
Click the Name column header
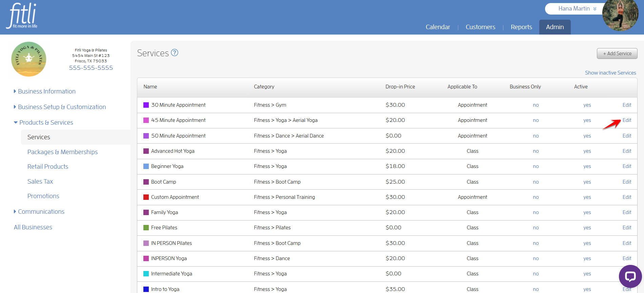(150, 87)
